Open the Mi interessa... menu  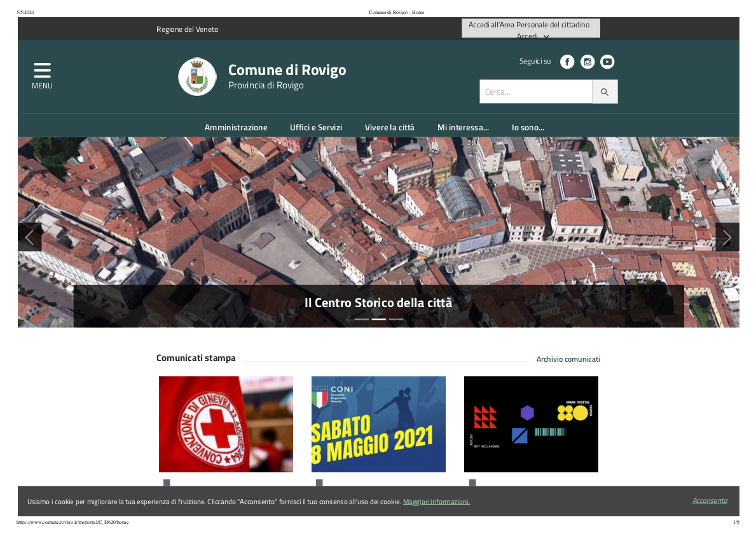coord(463,127)
